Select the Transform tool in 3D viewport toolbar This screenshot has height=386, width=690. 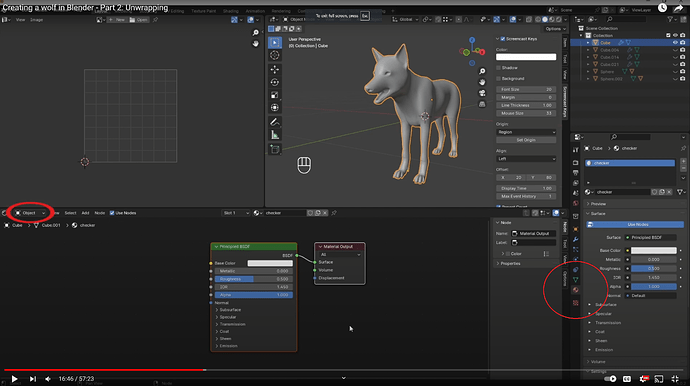275,107
